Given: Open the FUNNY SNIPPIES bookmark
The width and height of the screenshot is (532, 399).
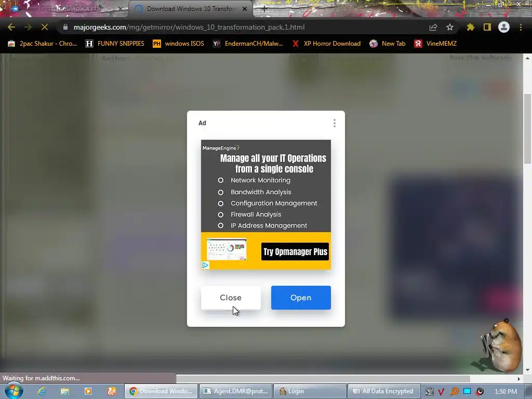Looking at the screenshot, I should pyautogui.click(x=115, y=44).
